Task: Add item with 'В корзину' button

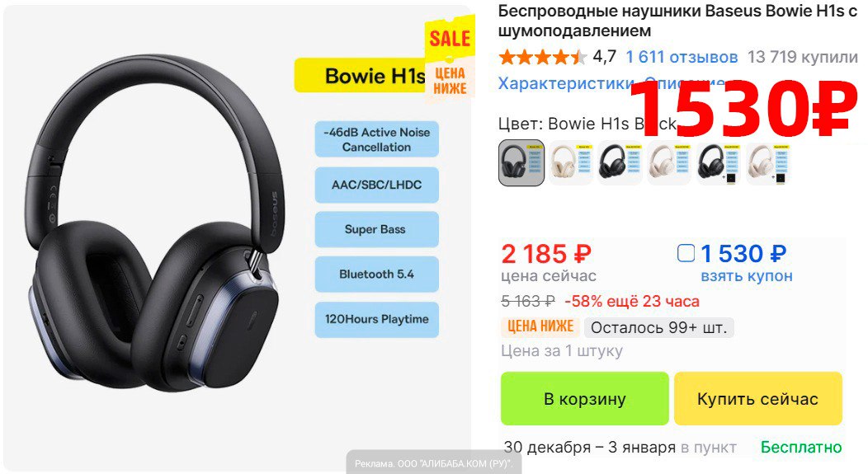Action: (584, 398)
